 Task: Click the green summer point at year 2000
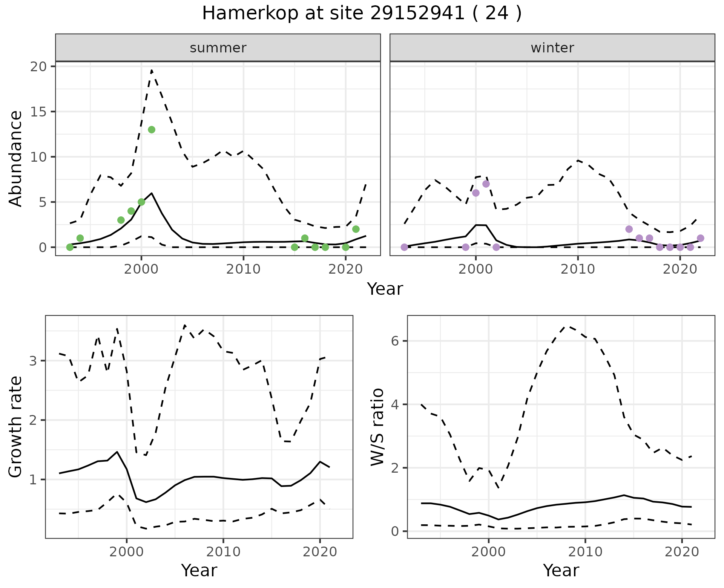(x=141, y=202)
